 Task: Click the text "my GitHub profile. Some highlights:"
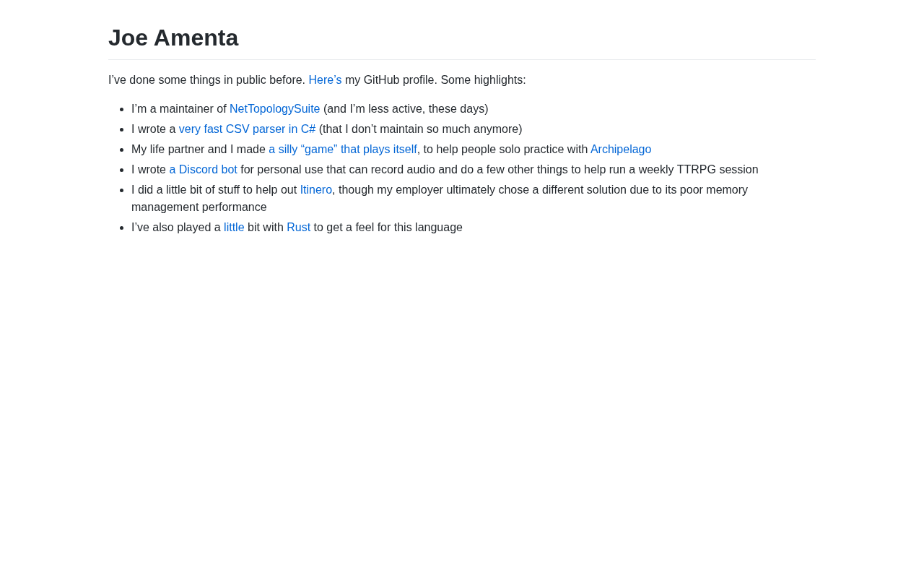[435, 80]
